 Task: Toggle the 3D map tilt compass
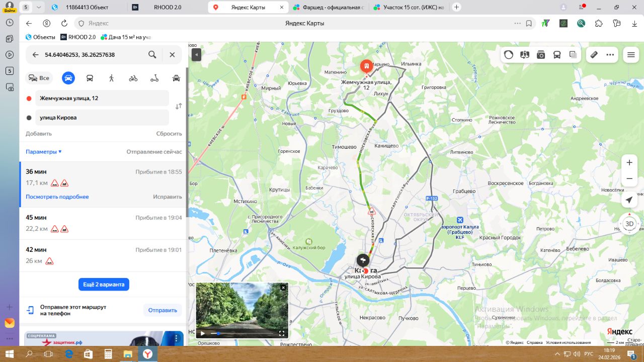coord(629,224)
